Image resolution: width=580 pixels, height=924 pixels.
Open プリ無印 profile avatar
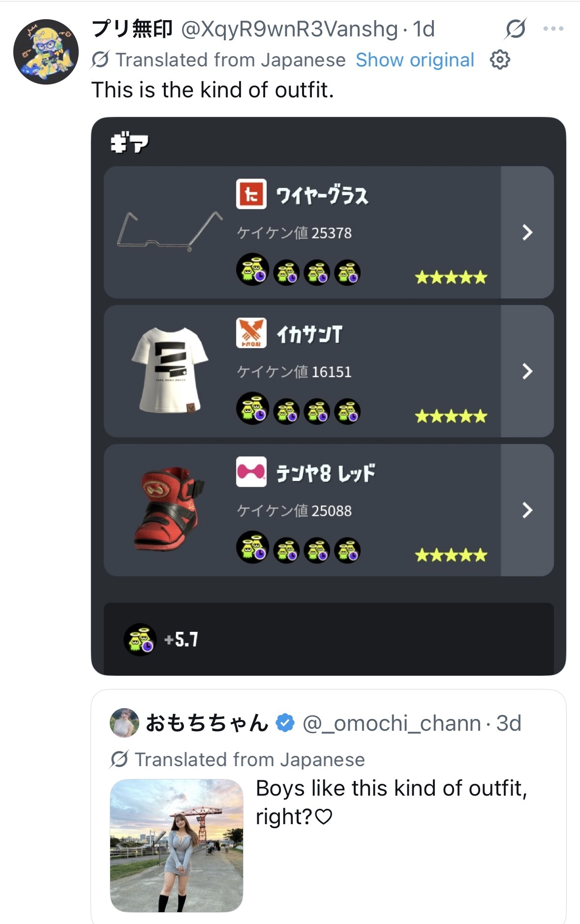[46, 52]
